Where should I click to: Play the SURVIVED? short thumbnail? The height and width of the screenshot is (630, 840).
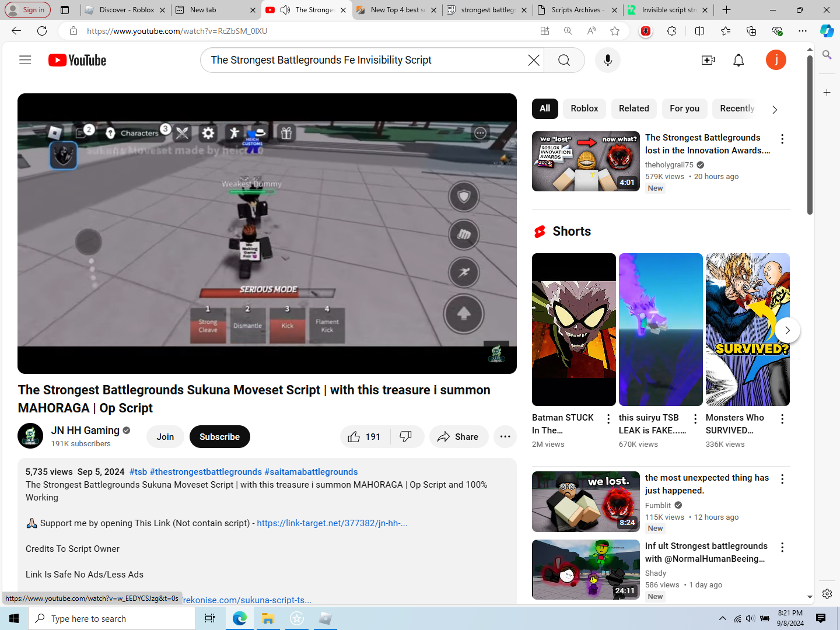(x=747, y=330)
